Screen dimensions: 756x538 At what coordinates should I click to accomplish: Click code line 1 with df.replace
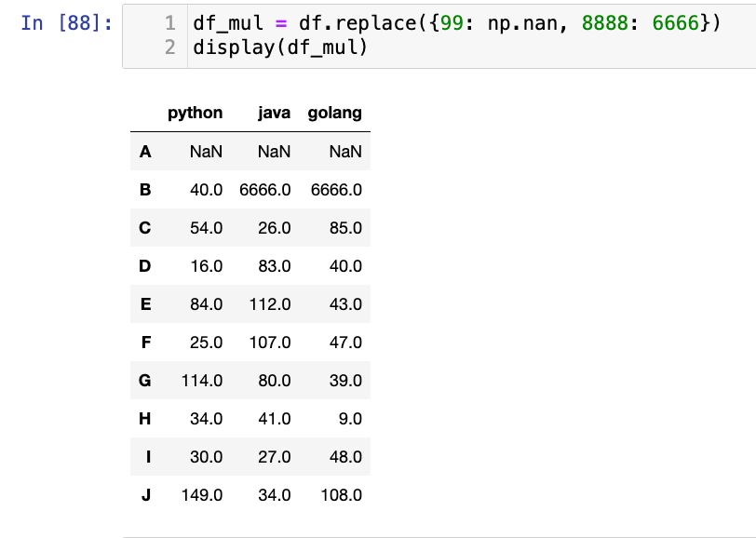click(x=455, y=22)
